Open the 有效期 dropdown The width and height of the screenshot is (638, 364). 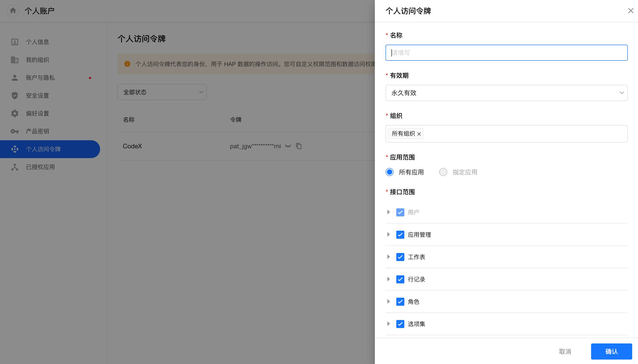(x=506, y=93)
